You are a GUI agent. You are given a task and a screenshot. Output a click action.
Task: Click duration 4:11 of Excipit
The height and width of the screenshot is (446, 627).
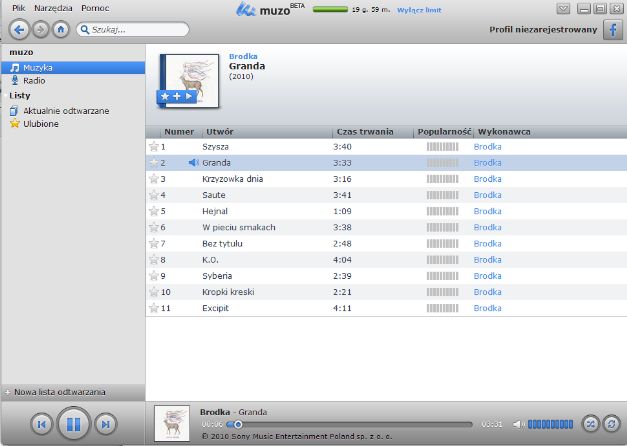coord(342,308)
